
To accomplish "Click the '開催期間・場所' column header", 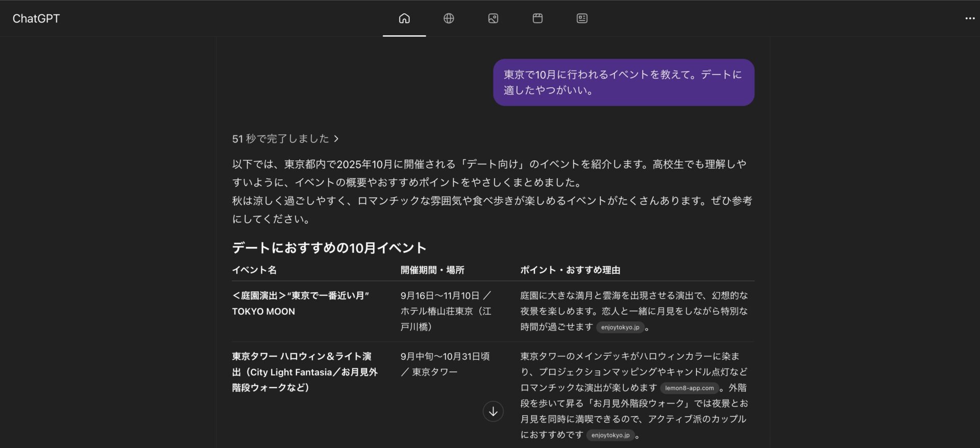I will [x=432, y=270].
